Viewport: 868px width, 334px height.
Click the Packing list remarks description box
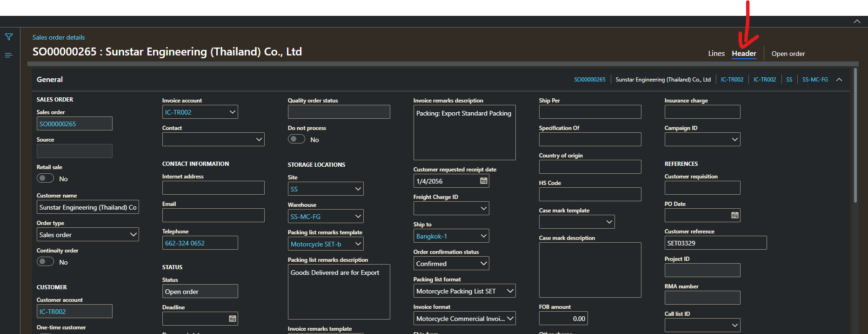click(339, 292)
